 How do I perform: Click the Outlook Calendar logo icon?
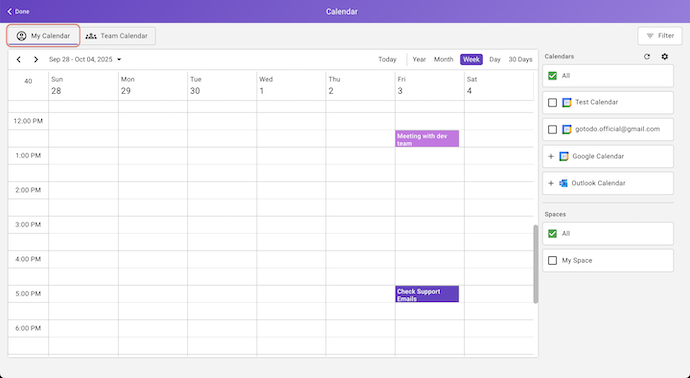coord(563,183)
